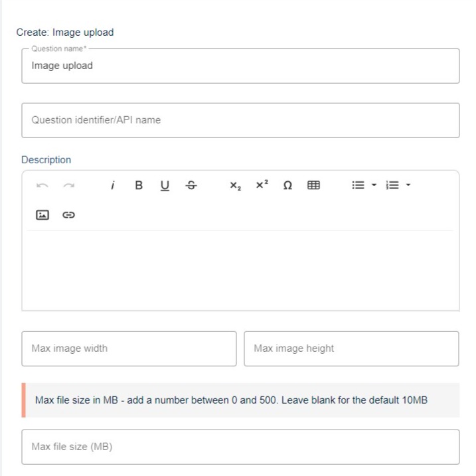Insert a table in the description
Screen dimensions: 476x476
point(313,185)
